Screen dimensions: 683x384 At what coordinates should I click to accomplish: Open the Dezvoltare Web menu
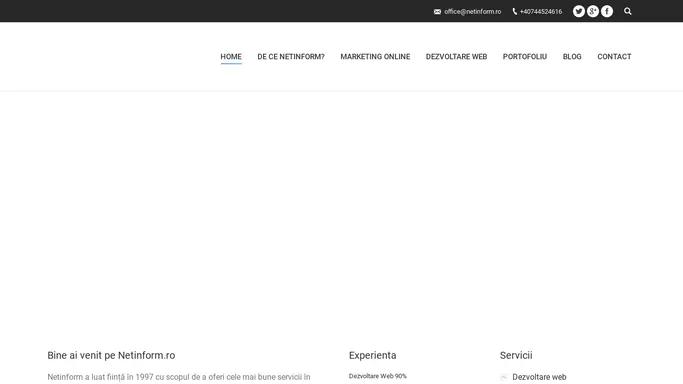tap(456, 57)
